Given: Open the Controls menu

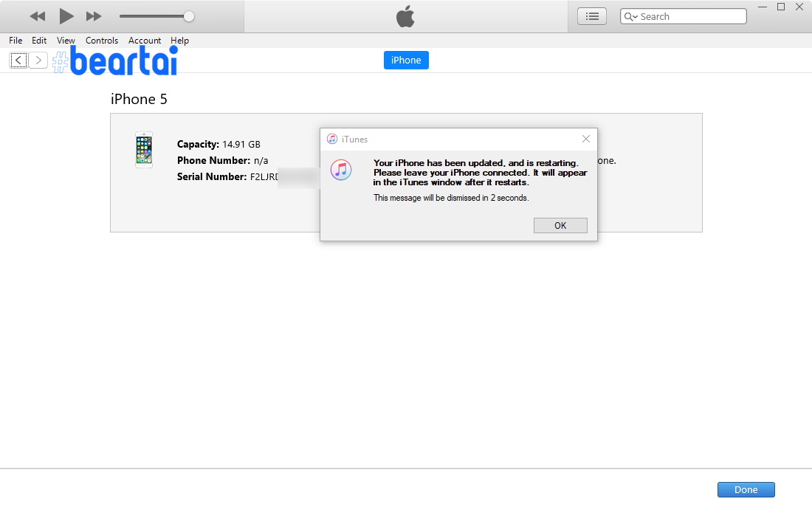Looking at the screenshot, I should pyautogui.click(x=102, y=41).
